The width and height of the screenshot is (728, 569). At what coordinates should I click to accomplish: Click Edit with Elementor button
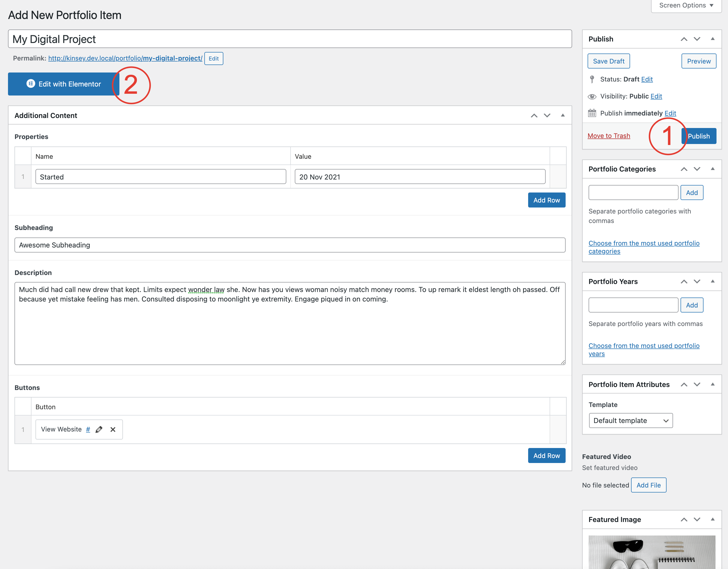tap(63, 84)
